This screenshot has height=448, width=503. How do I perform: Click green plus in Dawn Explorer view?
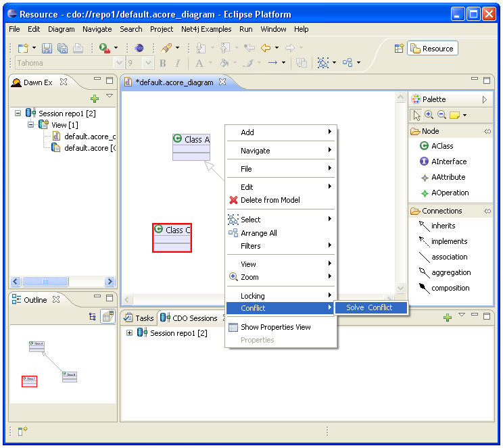coord(95,99)
